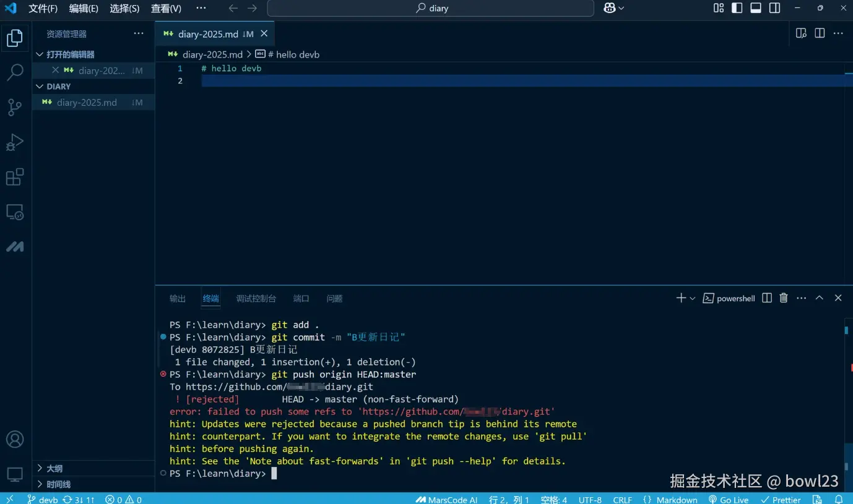
Task: Open the Accounts menu icon
Action: click(15, 439)
